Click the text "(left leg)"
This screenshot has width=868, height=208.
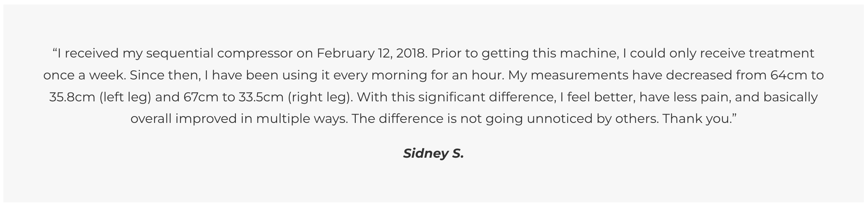[125, 97]
